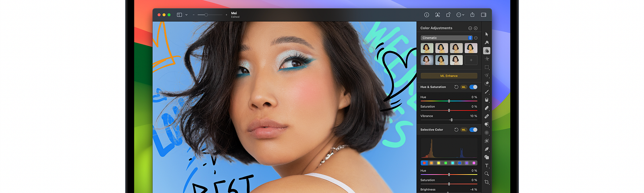Screen dimensions: 644x193
Task: Apply the second preset thumbnail in top row
Action: pyautogui.click(x=442, y=48)
